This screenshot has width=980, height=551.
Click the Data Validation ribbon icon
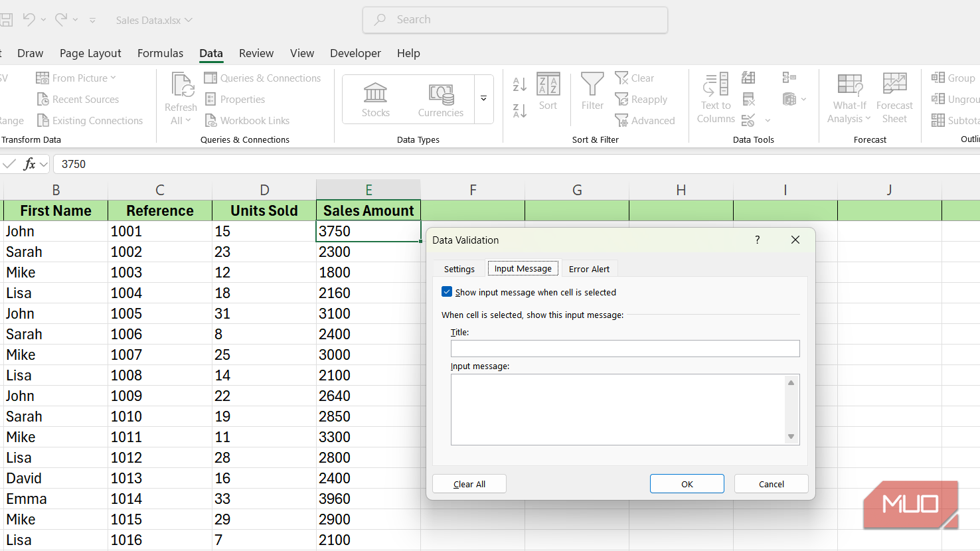[x=748, y=120]
